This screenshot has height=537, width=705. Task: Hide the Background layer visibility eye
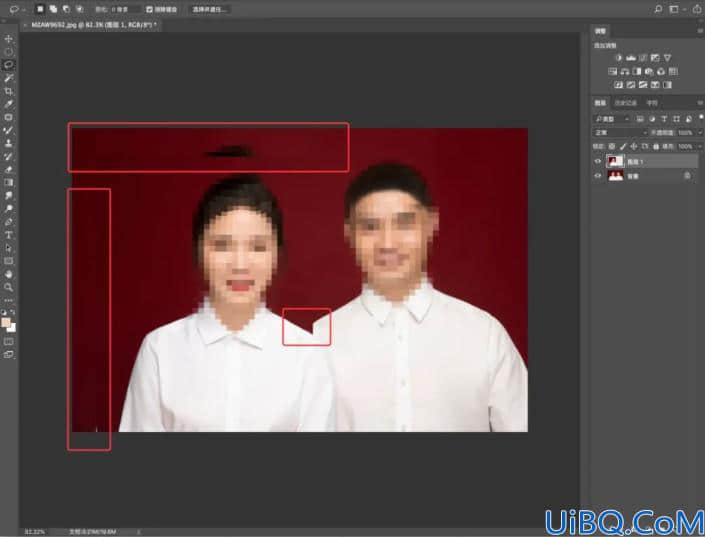598,176
